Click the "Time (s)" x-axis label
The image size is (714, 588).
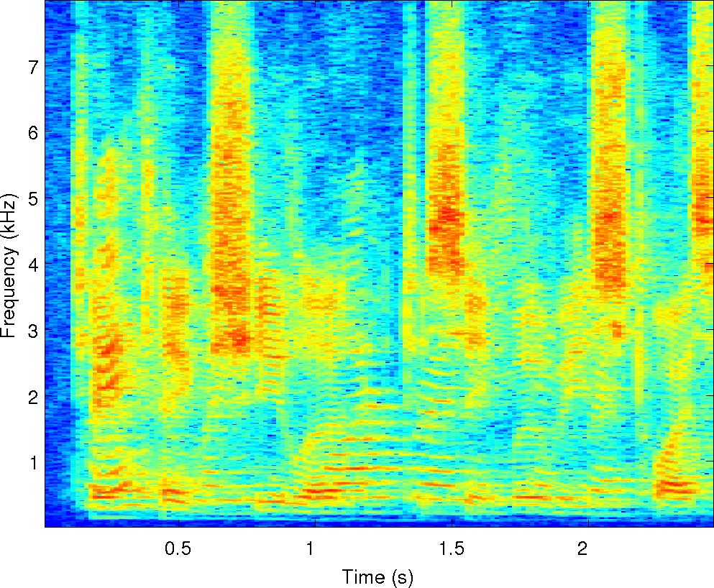tap(377, 577)
